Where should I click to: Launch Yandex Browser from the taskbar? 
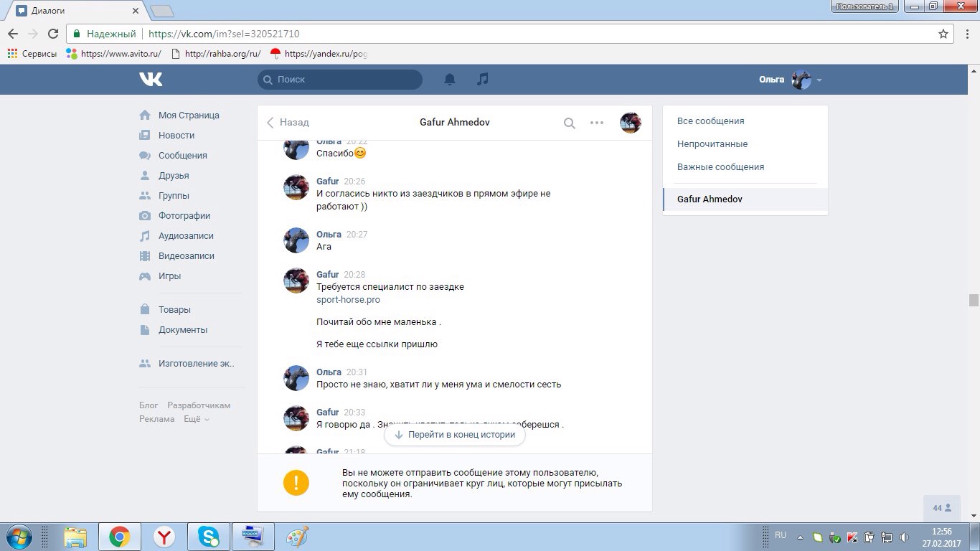pos(164,536)
